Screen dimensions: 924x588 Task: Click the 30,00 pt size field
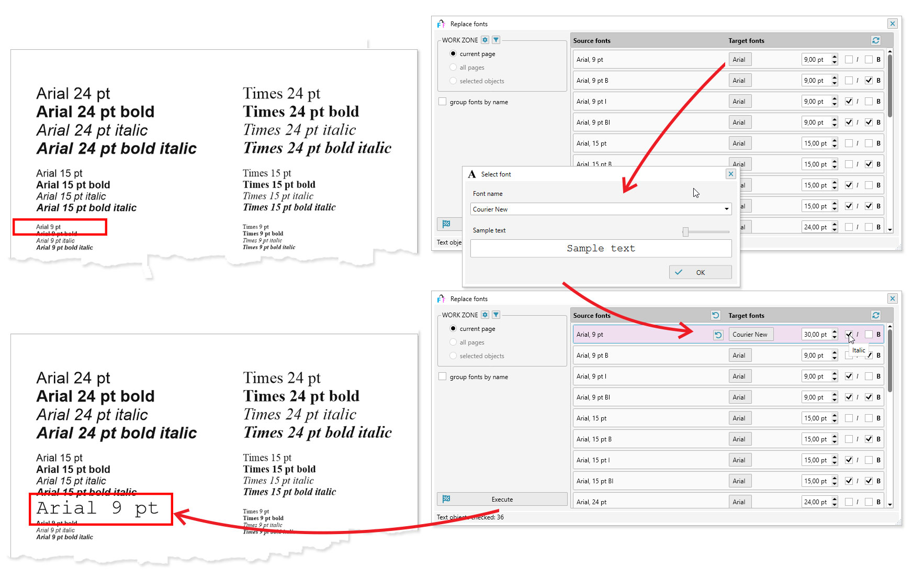point(816,334)
